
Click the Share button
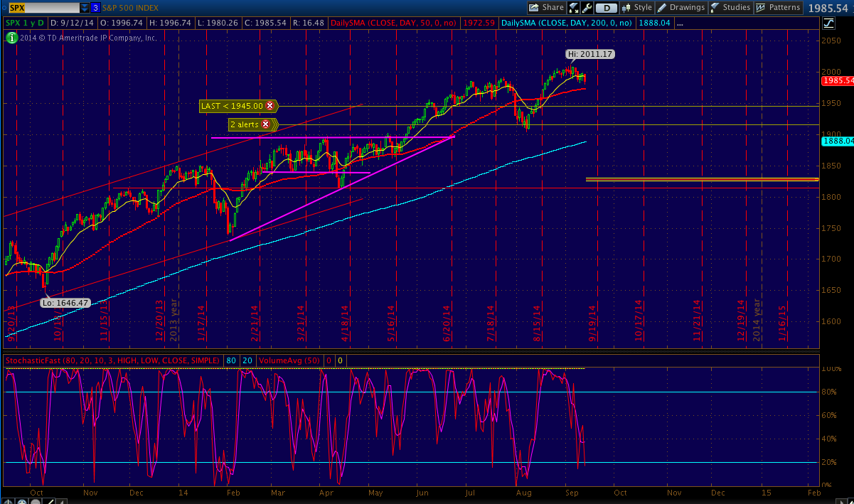pos(546,8)
